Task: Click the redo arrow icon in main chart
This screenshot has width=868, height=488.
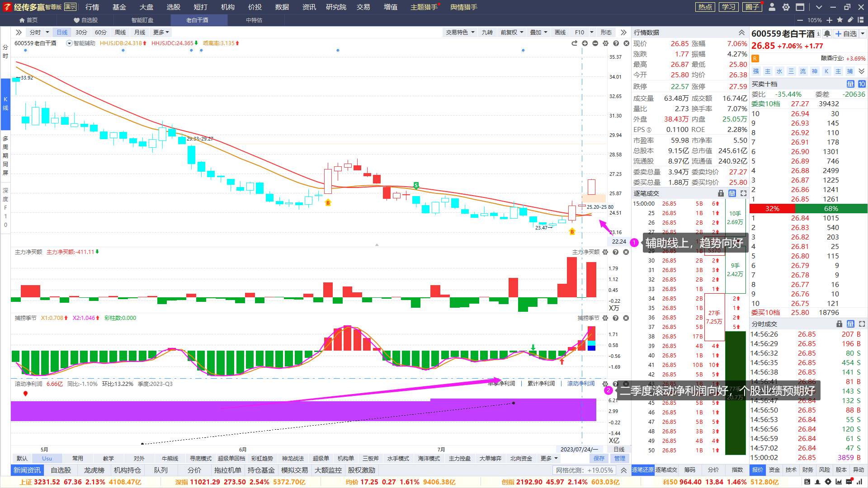Action: pyautogui.click(x=574, y=43)
